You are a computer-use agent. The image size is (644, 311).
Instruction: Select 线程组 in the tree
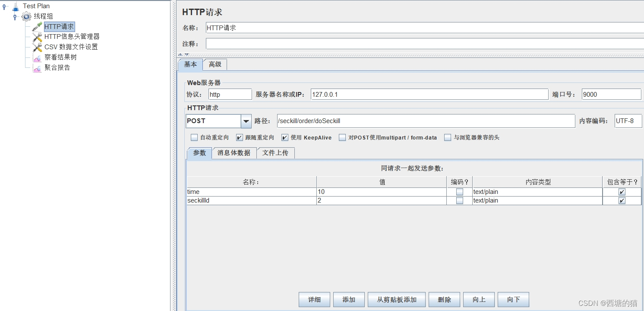click(44, 16)
